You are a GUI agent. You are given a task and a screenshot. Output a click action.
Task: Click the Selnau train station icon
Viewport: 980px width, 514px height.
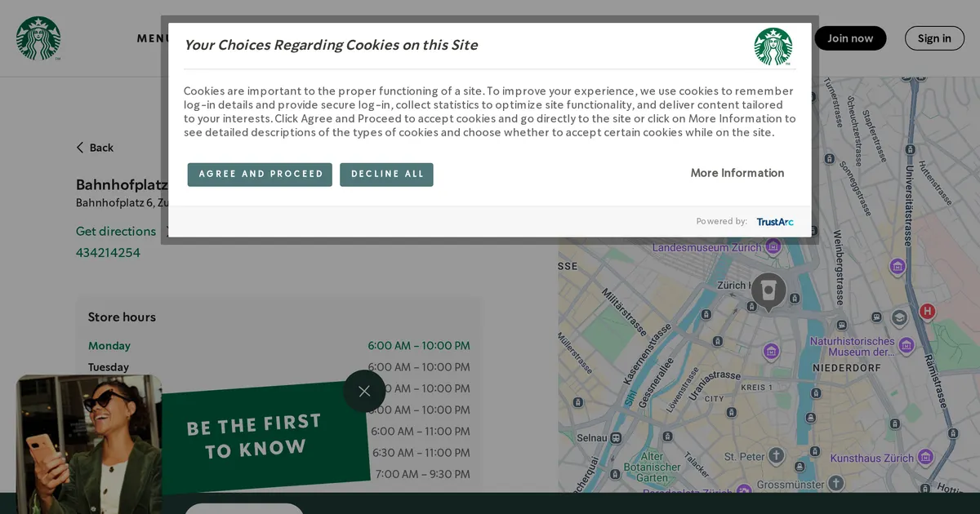[616, 438]
